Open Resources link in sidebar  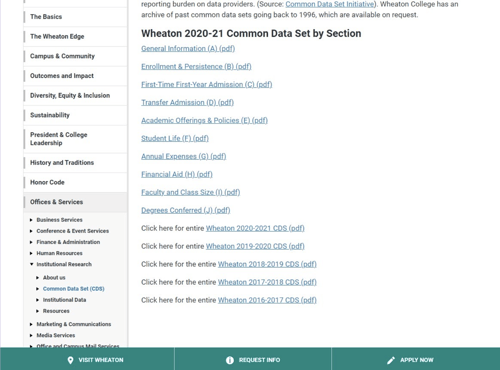pyautogui.click(x=56, y=311)
